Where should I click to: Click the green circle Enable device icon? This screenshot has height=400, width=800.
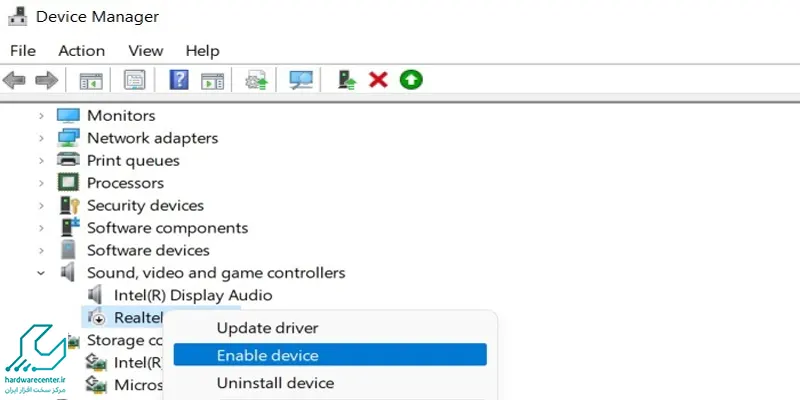point(411,80)
